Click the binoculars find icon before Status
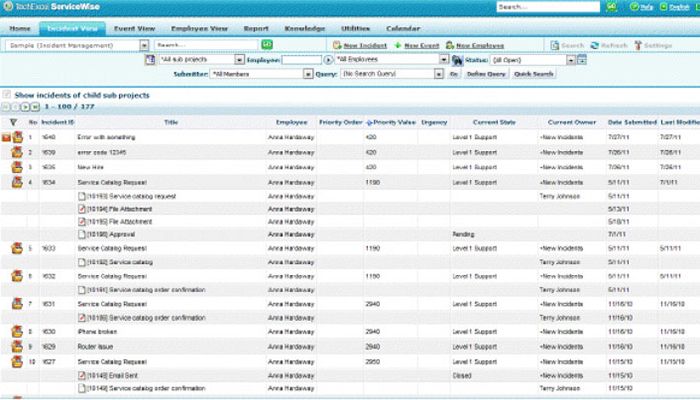700x400 pixels. (x=457, y=60)
